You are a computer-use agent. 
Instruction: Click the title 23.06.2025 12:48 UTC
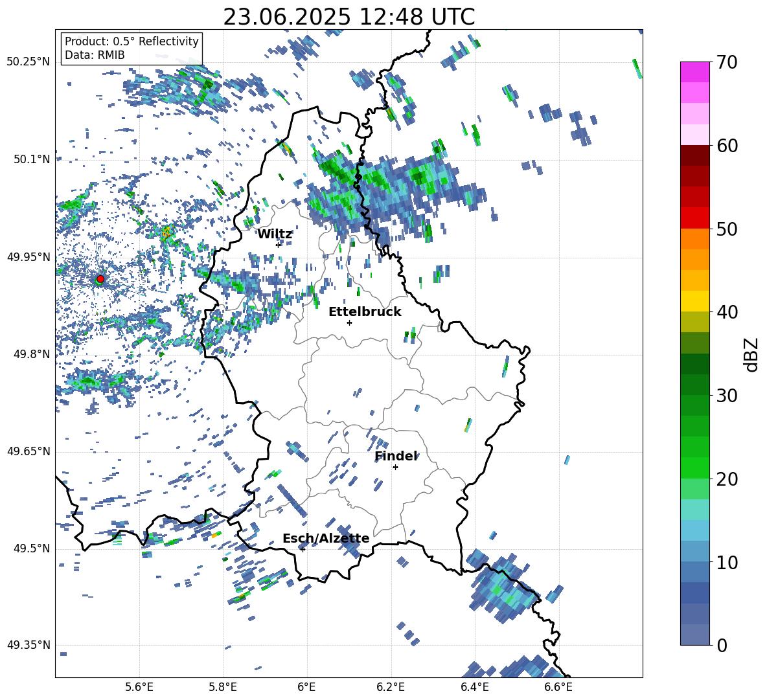349,17
